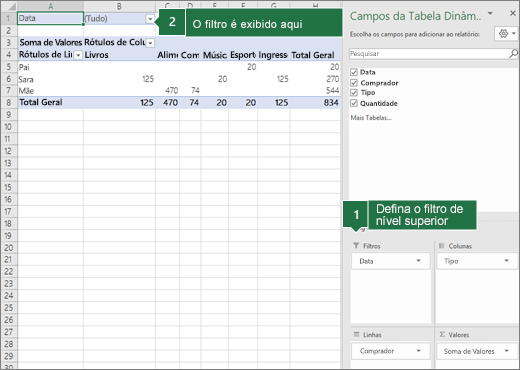520x370 pixels.
Task: Expand Comprador field menu in Linhas area
Action: click(x=419, y=351)
